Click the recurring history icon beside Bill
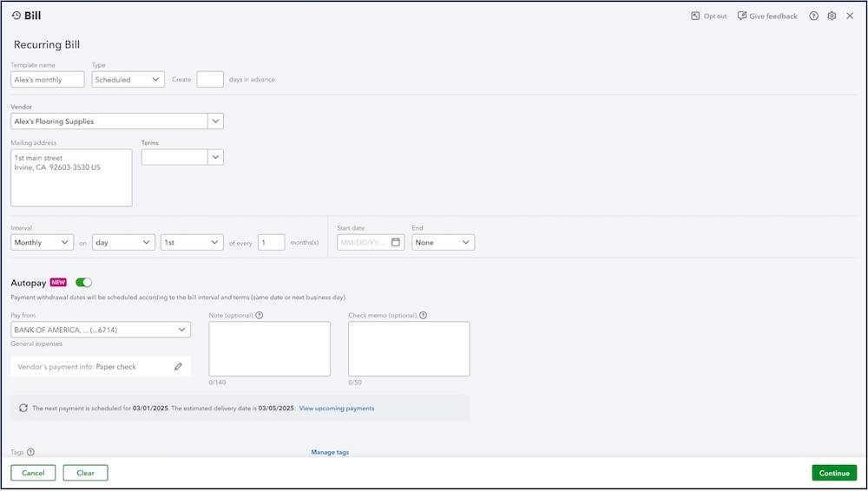 16,16
